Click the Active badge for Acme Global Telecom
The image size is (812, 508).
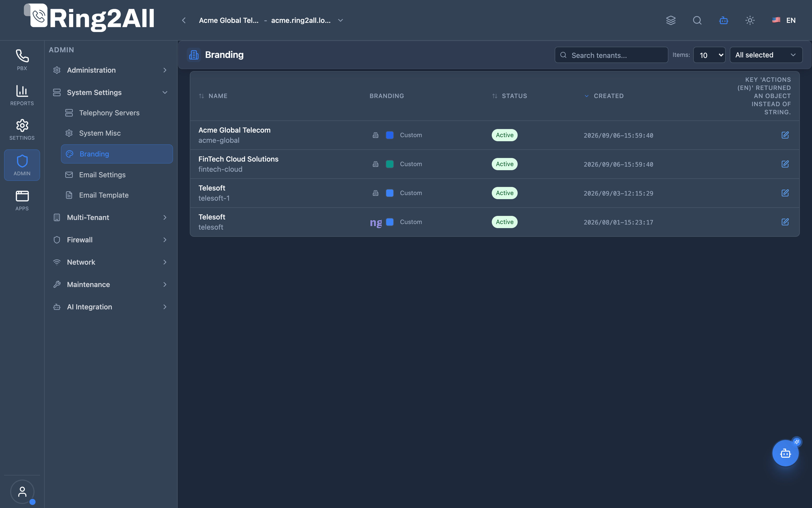click(x=505, y=135)
